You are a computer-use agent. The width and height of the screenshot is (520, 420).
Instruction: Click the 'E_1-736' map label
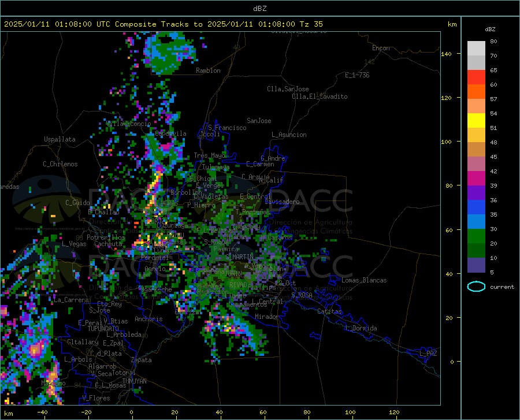point(357,75)
